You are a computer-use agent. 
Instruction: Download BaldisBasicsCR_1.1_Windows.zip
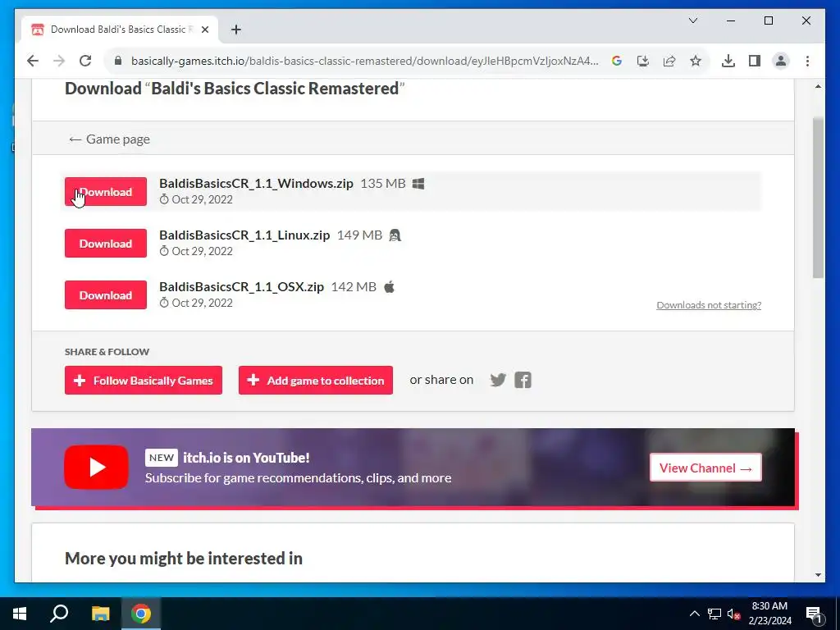[x=106, y=192]
